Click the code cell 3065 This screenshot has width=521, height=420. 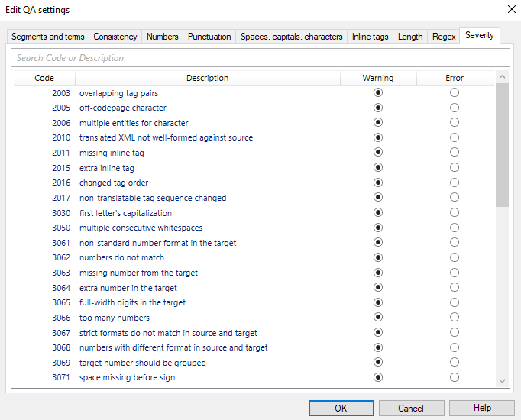[x=61, y=303]
